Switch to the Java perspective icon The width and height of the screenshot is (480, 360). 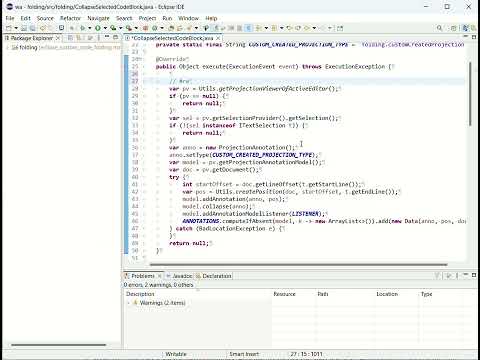coord(465,28)
